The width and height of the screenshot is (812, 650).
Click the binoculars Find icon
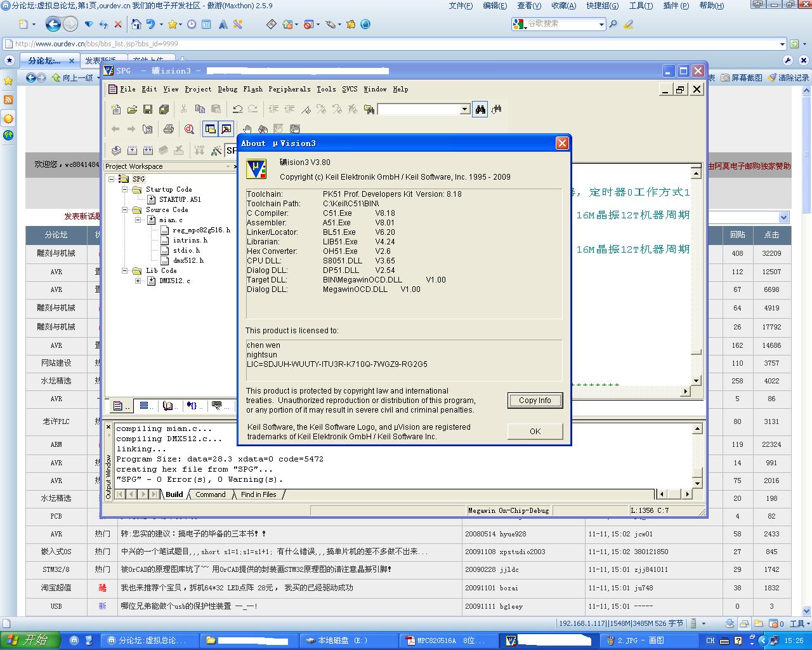point(481,109)
